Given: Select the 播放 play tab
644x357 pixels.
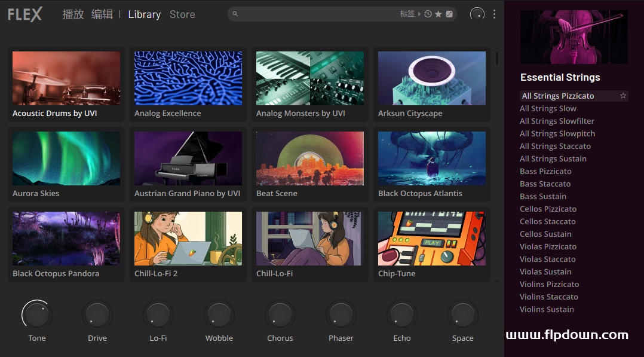Looking at the screenshot, I should [x=73, y=14].
